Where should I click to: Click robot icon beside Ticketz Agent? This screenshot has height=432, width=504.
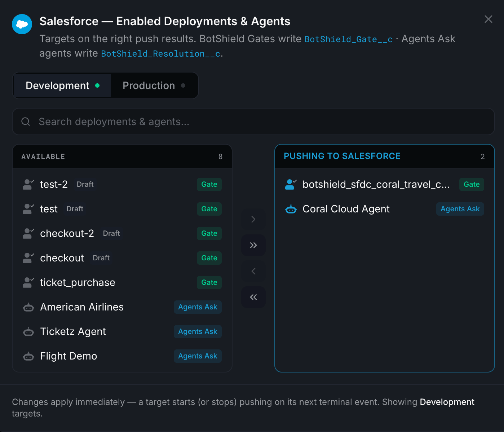tap(28, 332)
